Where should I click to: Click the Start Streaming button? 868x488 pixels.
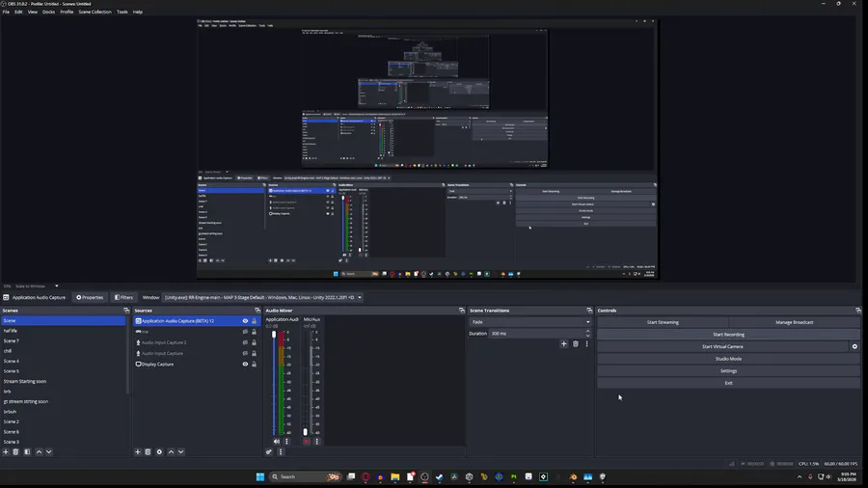[x=663, y=322]
